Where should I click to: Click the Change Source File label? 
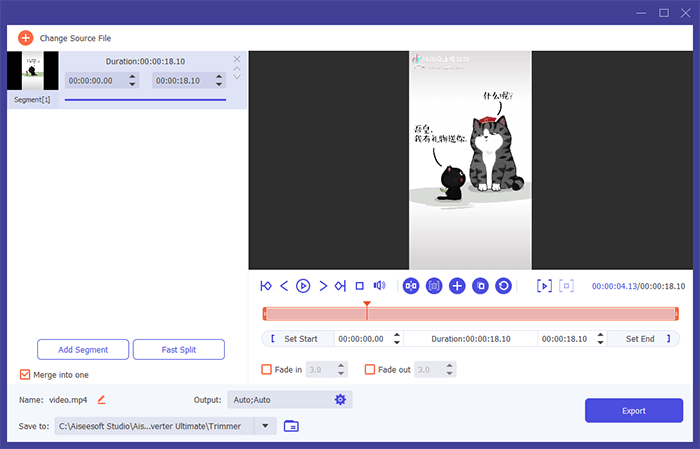pyautogui.click(x=75, y=38)
